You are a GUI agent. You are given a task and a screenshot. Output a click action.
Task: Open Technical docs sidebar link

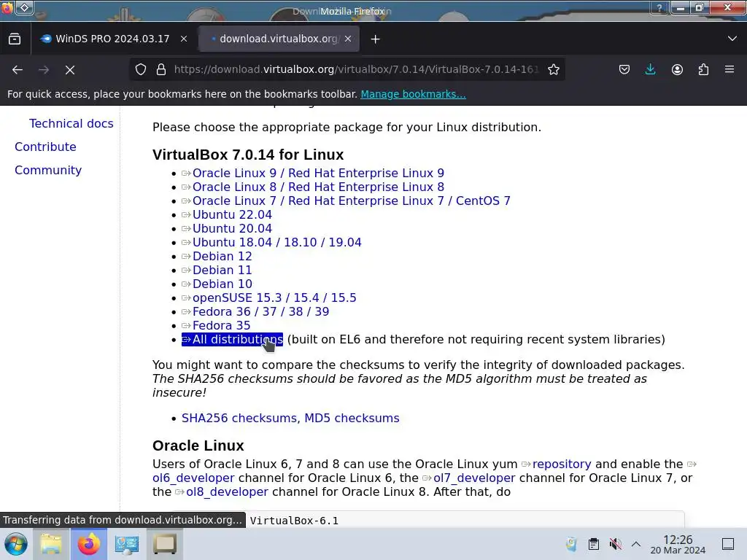coord(71,123)
